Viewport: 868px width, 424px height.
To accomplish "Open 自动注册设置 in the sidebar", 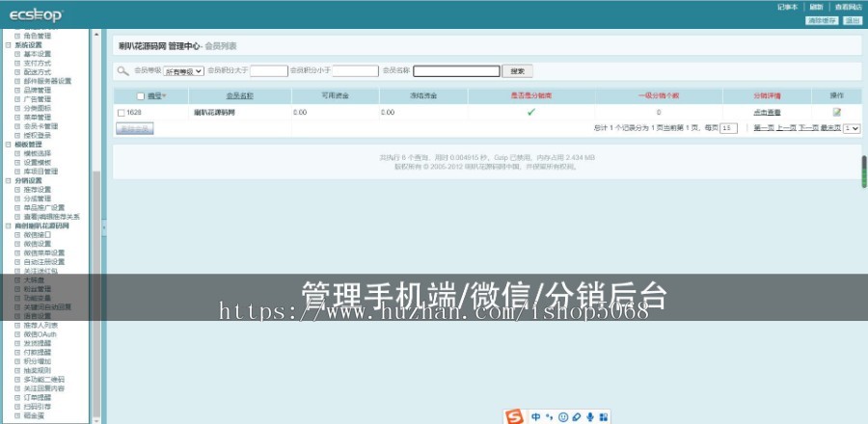I will click(44, 262).
